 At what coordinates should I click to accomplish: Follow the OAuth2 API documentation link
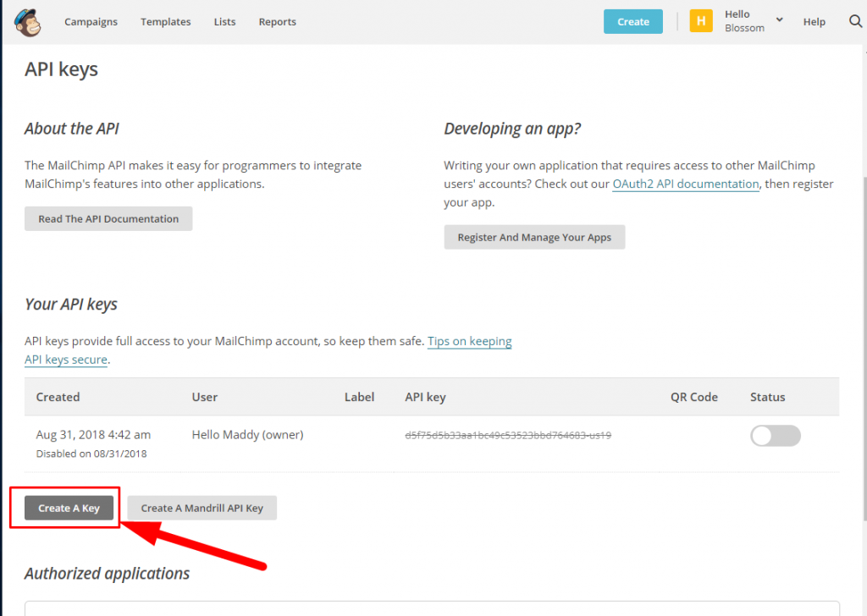686,184
